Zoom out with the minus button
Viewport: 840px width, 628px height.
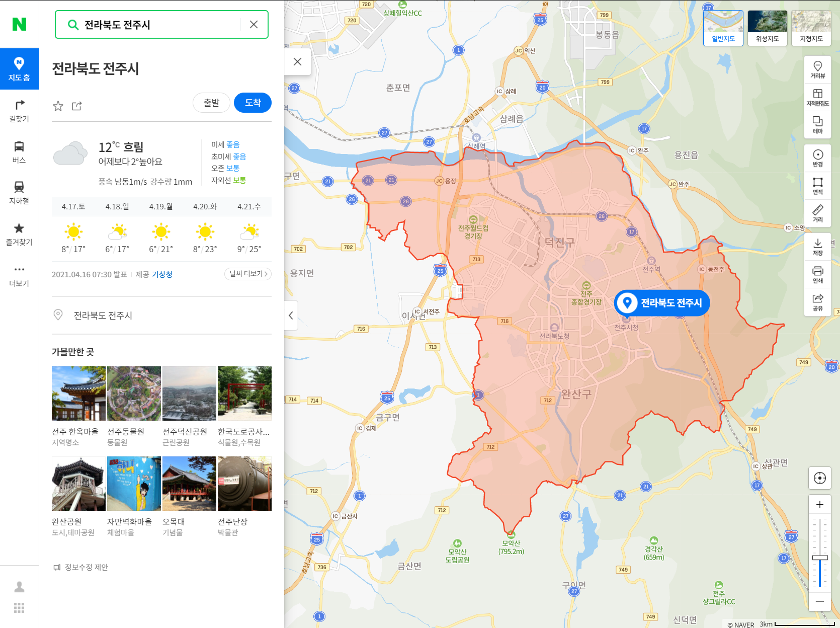820,601
